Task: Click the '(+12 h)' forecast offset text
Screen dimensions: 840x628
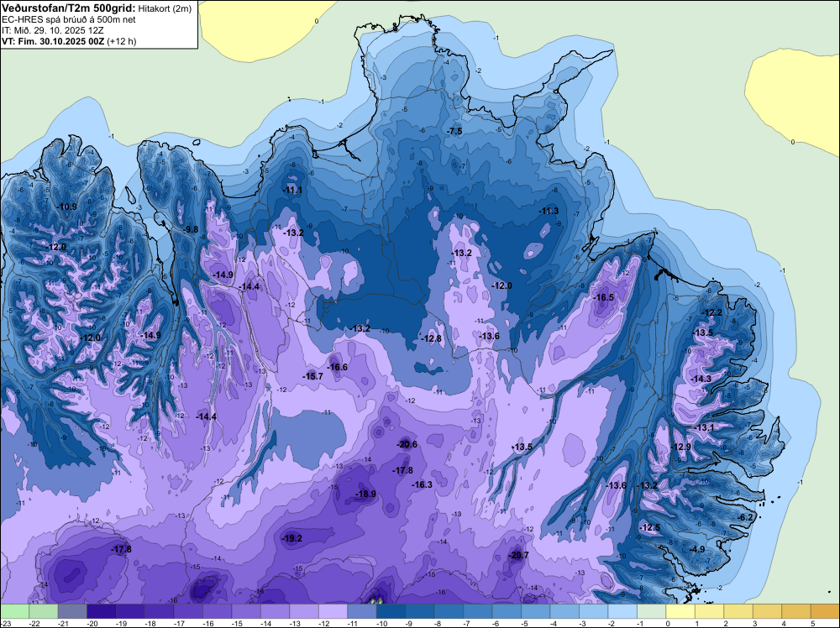Action: [x=122, y=41]
